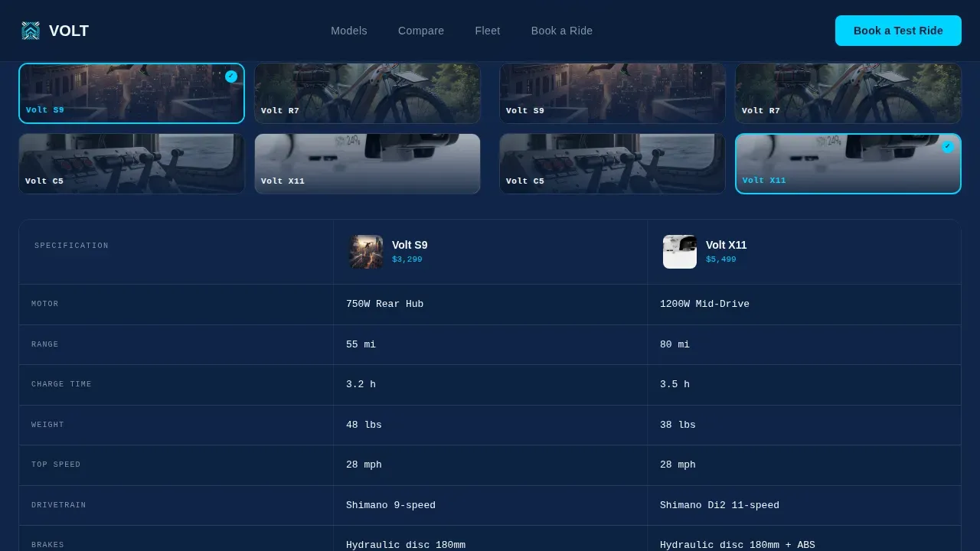This screenshot has width=980, height=551.
Task: Click the VOLT brand name text
Action: (69, 31)
